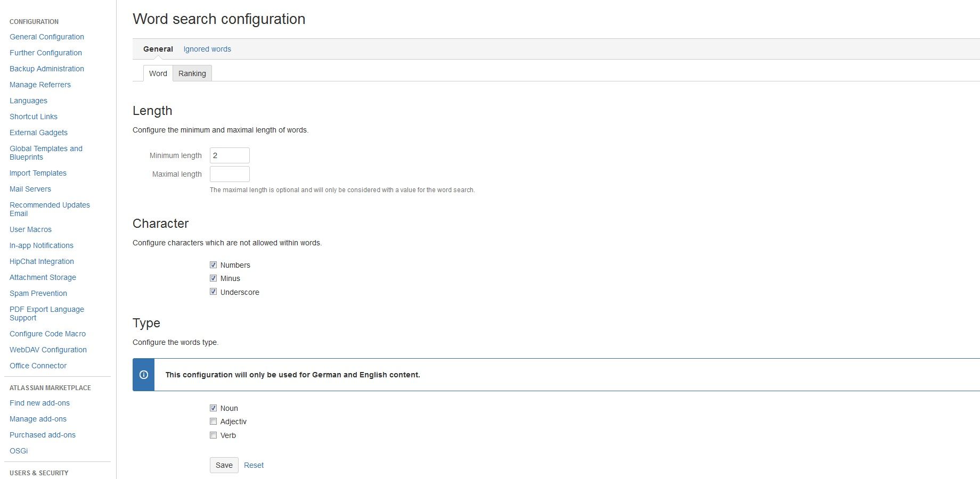Check the Verb word type
This screenshot has width=980, height=479.
click(213, 435)
